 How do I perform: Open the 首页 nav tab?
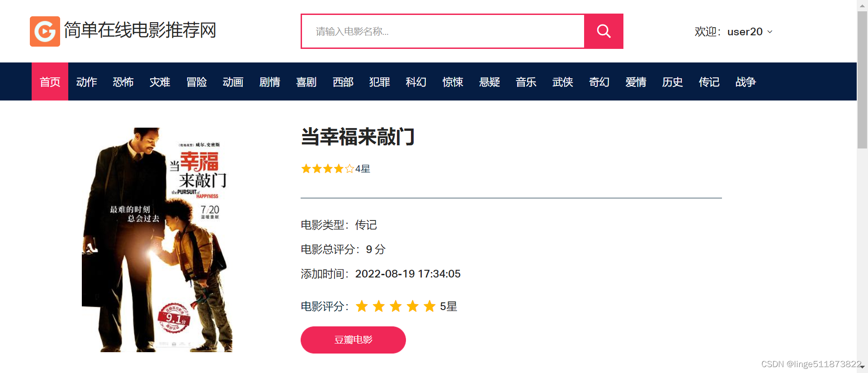(50, 81)
